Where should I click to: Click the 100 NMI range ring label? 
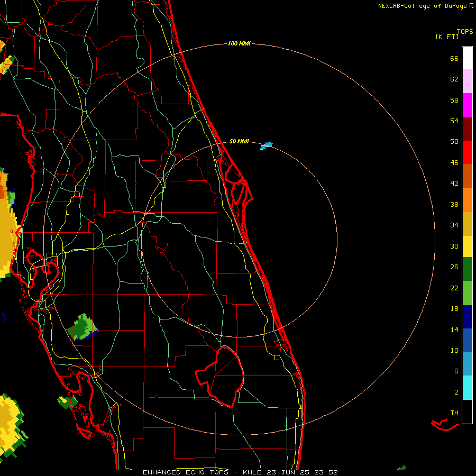pyautogui.click(x=239, y=43)
